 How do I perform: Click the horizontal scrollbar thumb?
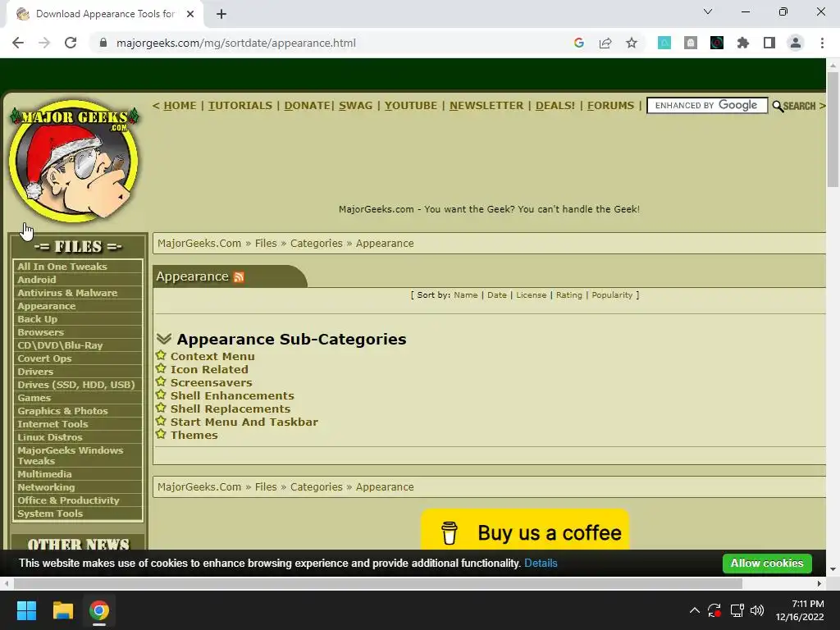coord(377,583)
